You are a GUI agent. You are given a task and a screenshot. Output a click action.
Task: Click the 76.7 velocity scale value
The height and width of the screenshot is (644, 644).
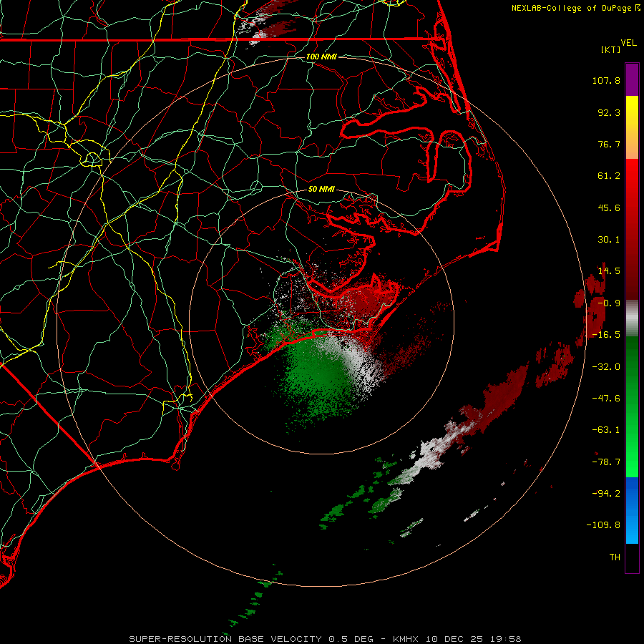coord(609,144)
